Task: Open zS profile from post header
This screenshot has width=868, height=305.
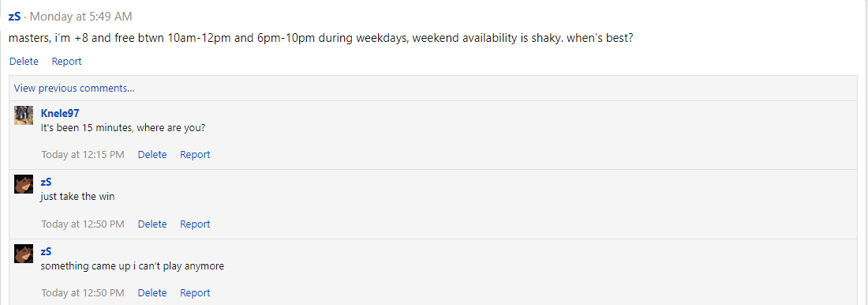Action: [14, 17]
